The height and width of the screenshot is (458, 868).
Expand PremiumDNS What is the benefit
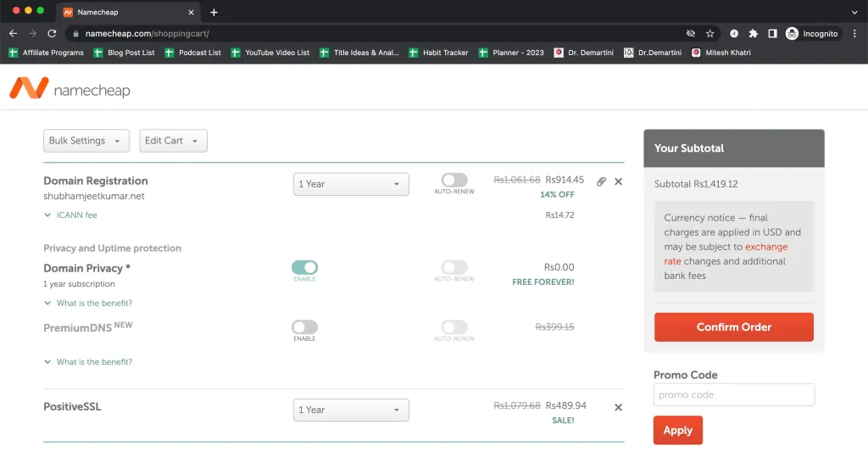[88, 361]
